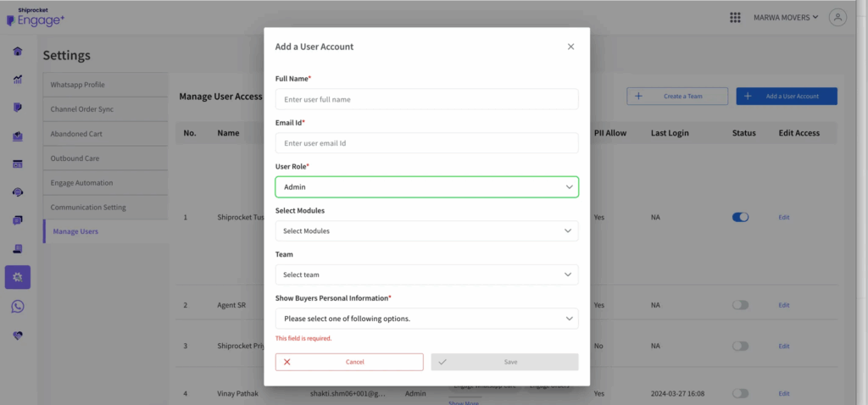Enable the status toggle for Agent SR

(x=740, y=304)
